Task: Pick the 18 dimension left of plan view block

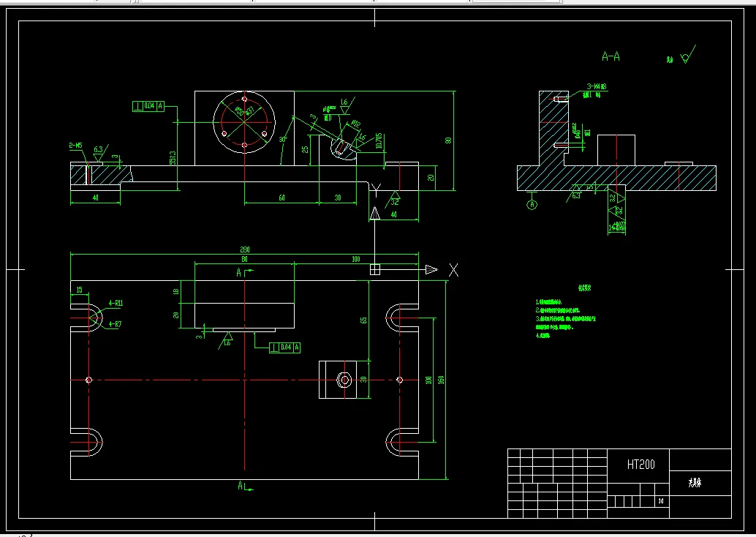Action: tap(176, 291)
